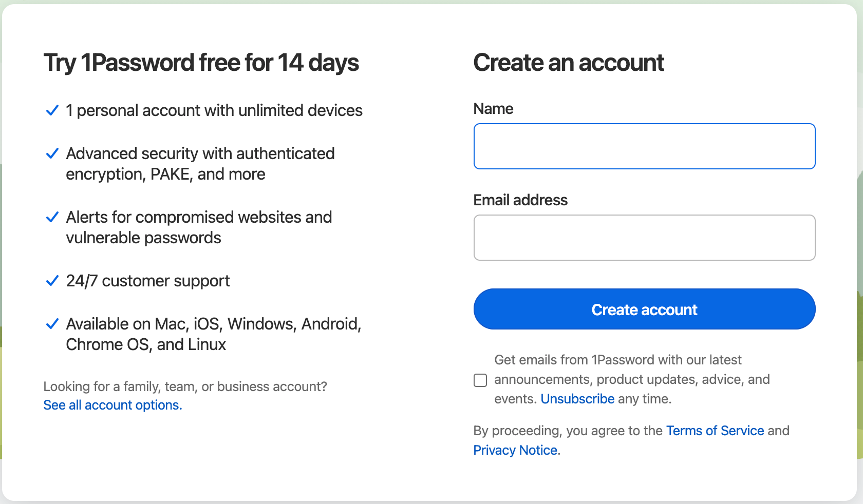Enable the 1Password emails subscription checkbox
The width and height of the screenshot is (863, 504).
coord(480,380)
